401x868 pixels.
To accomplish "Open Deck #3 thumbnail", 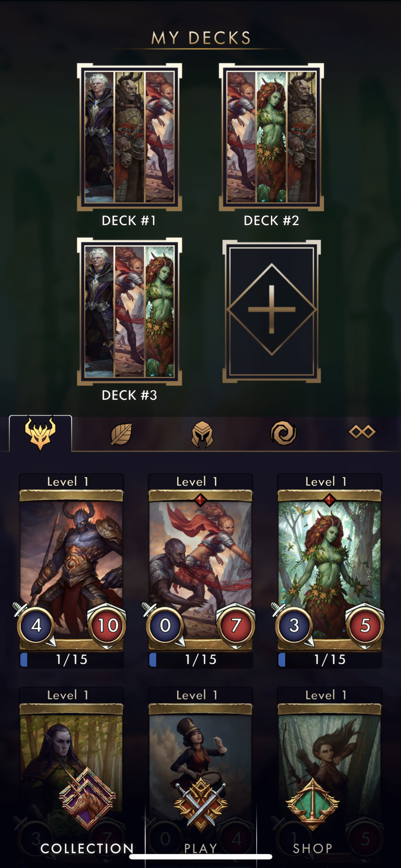I will [x=129, y=311].
